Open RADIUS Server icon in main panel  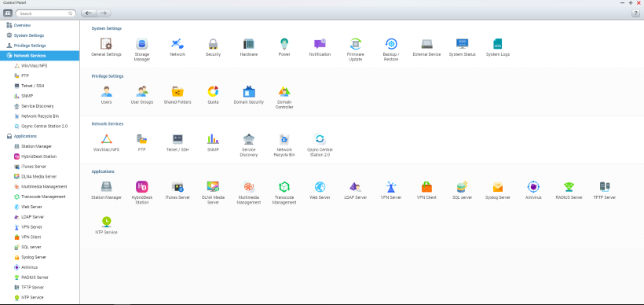(x=569, y=186)
